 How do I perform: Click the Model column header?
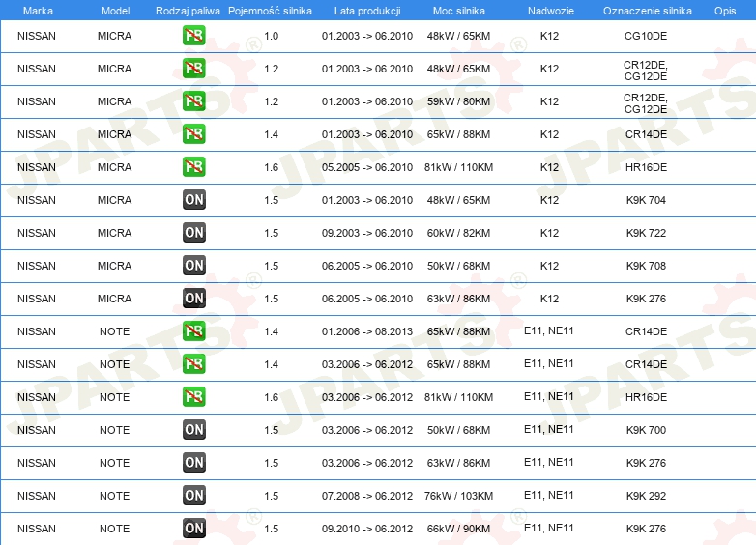pos(115,11)
